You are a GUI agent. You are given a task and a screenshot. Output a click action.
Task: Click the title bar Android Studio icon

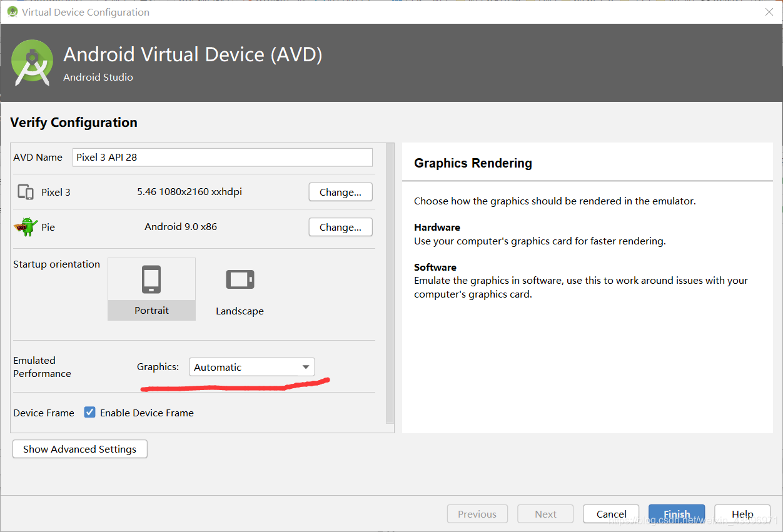[x=12, y=12]
